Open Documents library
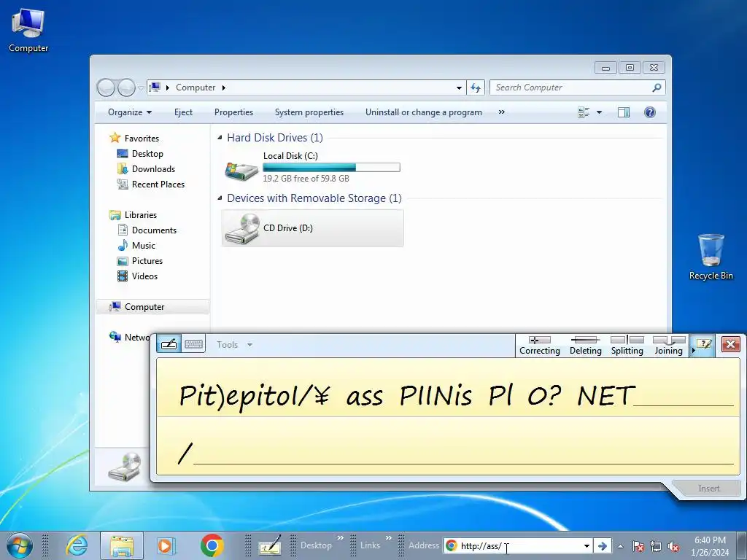Screen dimensions: 747x560 click(x=154, y=230)
